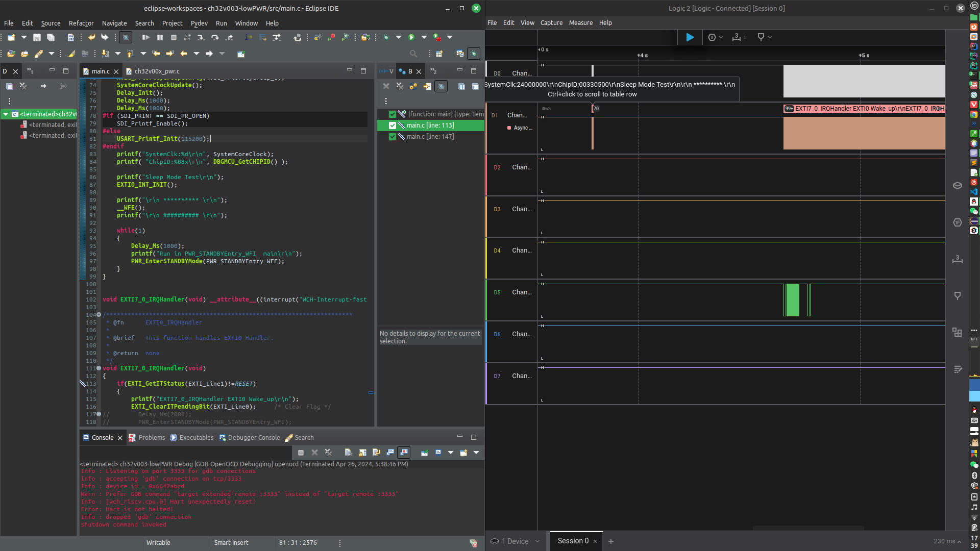Open the 230 ms zoom dropdown in Logic 2
Screen dimensions: 980x551
point(947,541)
